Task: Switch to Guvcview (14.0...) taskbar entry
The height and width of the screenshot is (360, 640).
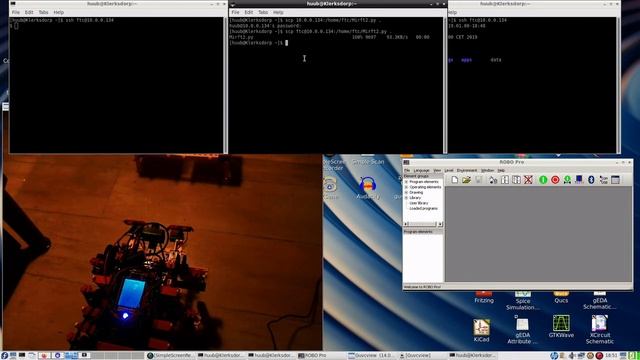Action: pos(371,356)
